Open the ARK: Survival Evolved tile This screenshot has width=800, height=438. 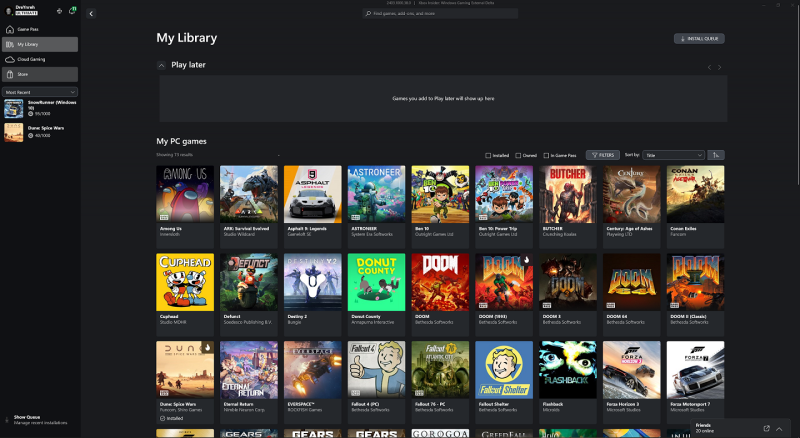[x=249, y=207]
